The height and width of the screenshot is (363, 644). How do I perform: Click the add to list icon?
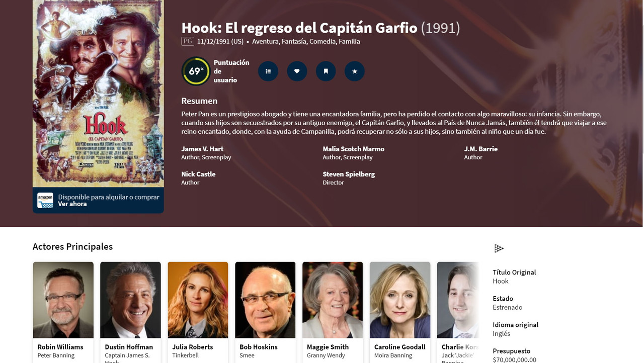pyautogui.click(x=268, y=71)
